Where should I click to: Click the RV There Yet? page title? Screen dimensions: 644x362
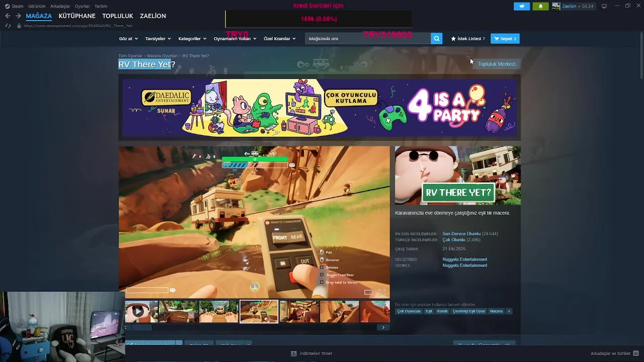click(x=147, y=64)
